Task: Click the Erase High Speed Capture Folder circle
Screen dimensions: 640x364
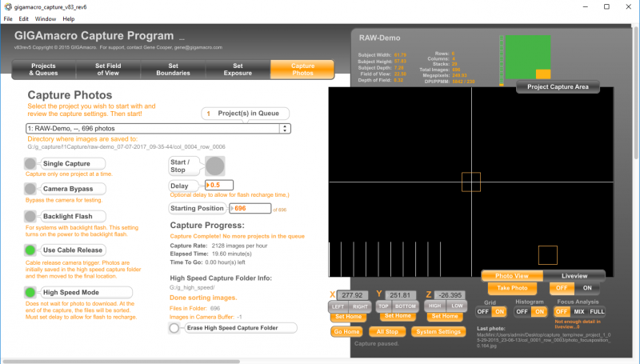Action: (174, 328)
